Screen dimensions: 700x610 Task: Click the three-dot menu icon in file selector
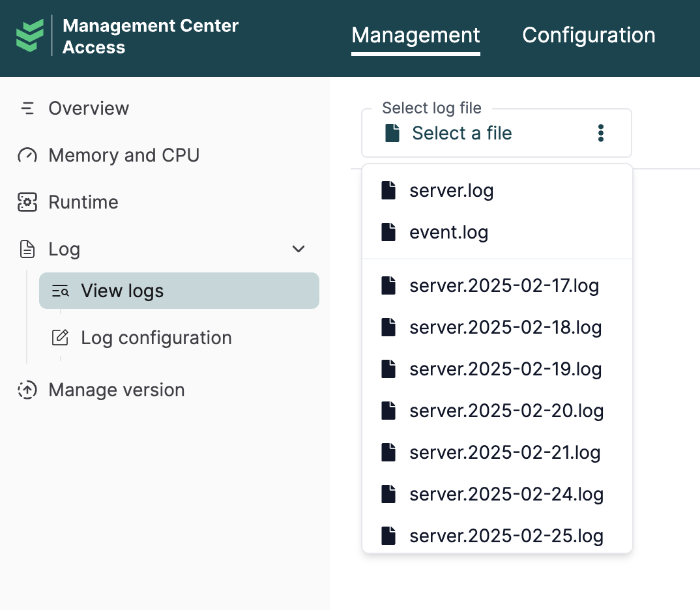pos(600,133)
